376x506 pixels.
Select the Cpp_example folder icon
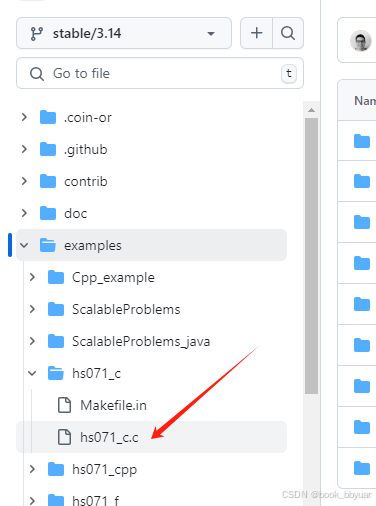pyautogui.click(x=56, y=277)
